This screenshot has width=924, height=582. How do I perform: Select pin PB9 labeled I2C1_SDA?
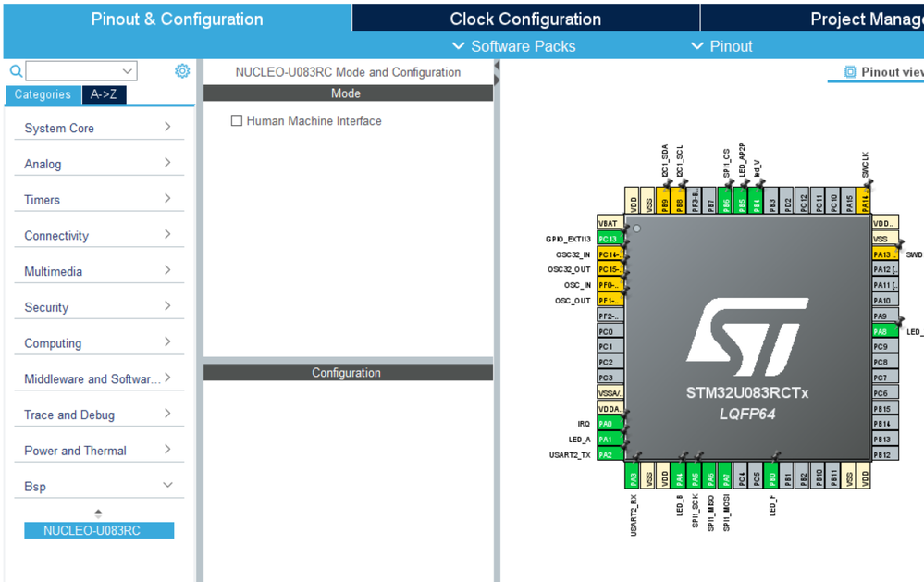(663, 201)
